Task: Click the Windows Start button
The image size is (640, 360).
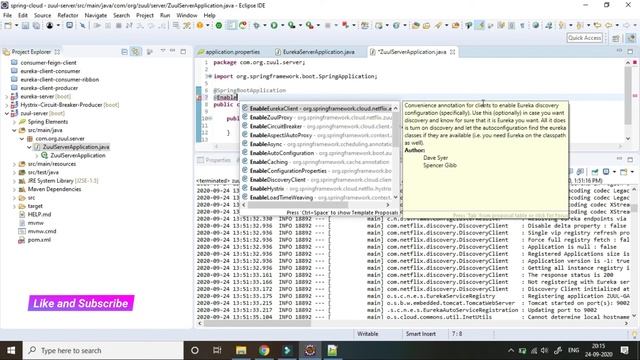Action: [11, 350]
